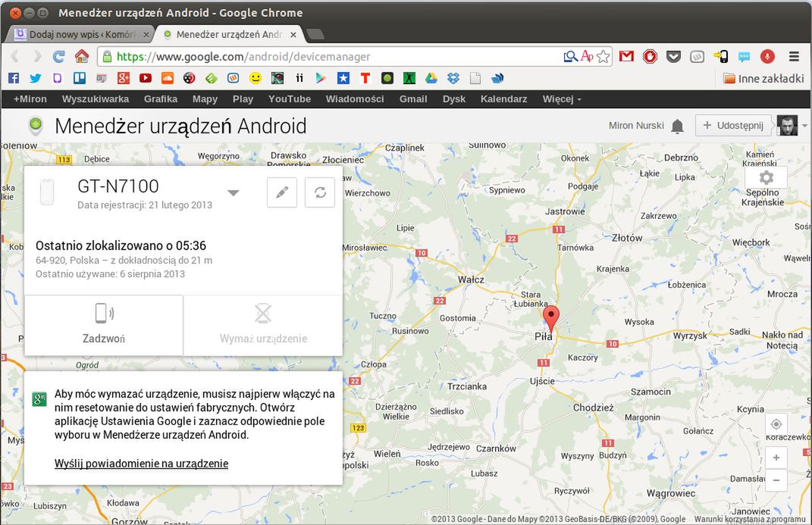Open the Inne zakładki bookmarks folder
Image resolution: width=812 pixels, height=525 pixels.
pyautogui.click(x=763, y=79)
